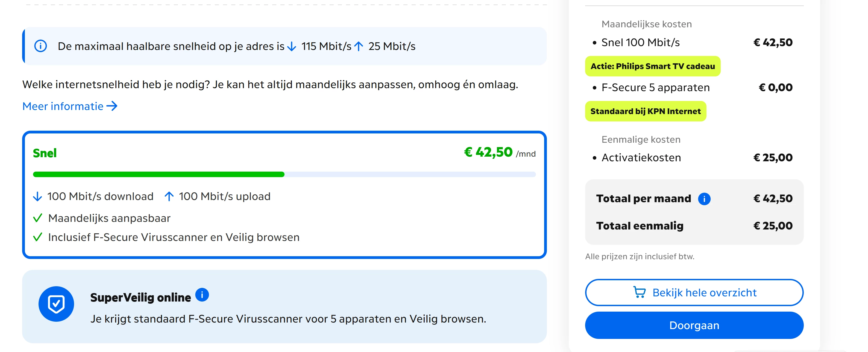868x352 pixels.
Task: Click the Actie Philips Smart TV cadeau badge
Action: [652, 66]
